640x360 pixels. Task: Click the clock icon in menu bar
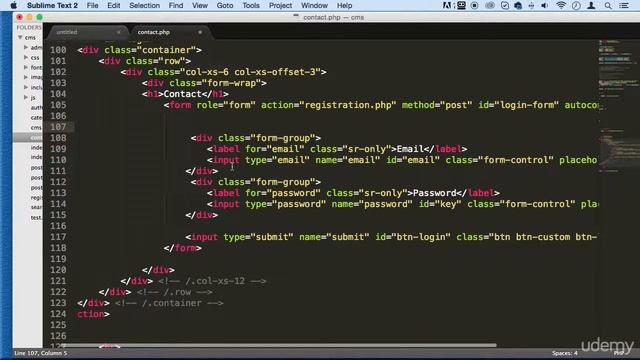pos(576,5)
